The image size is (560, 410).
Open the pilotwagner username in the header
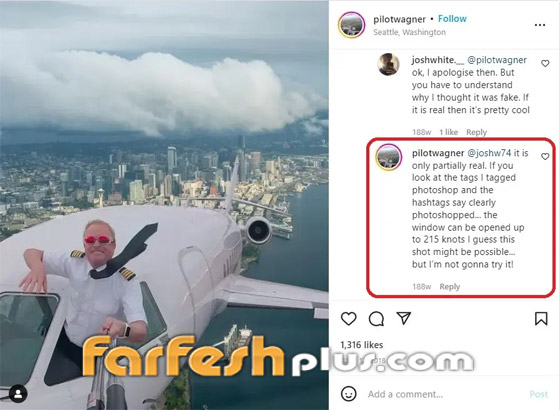399,19
